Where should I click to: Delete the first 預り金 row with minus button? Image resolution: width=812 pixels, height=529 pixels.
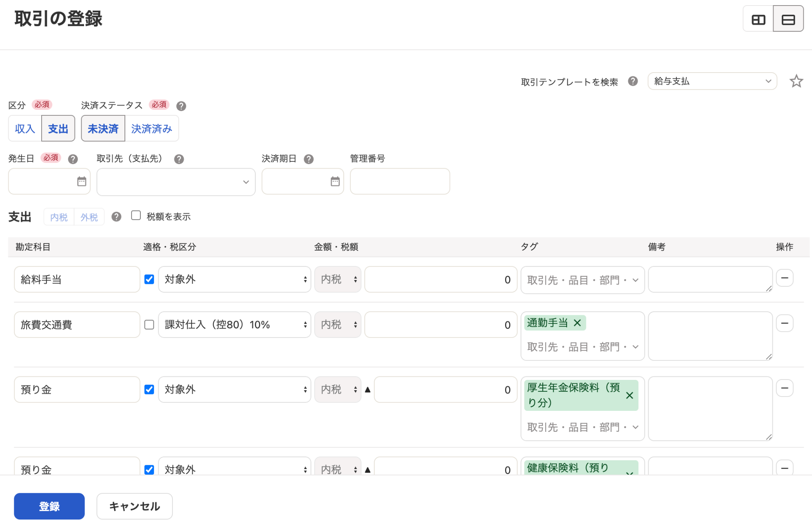(x=785, y=388)
